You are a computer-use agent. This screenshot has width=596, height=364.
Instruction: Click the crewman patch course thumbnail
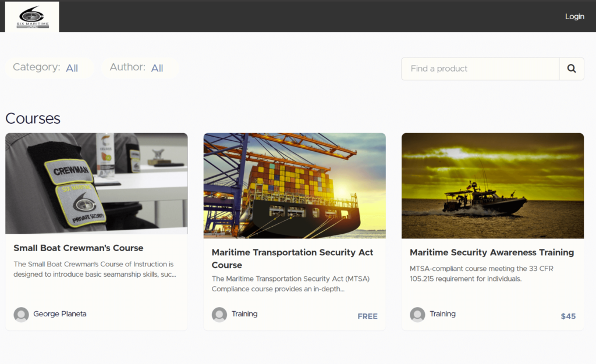97,183
